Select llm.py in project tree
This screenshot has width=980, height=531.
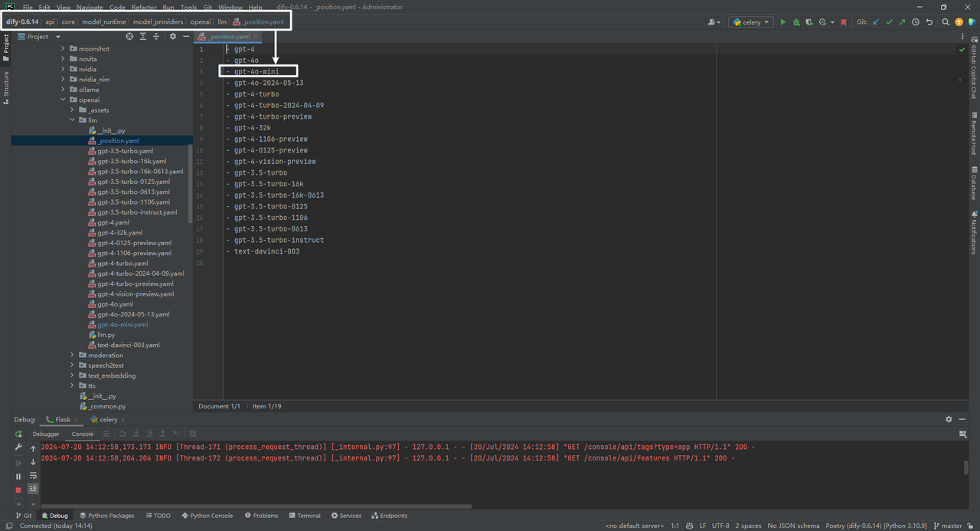pyautogui.click(x=106, y=335)
